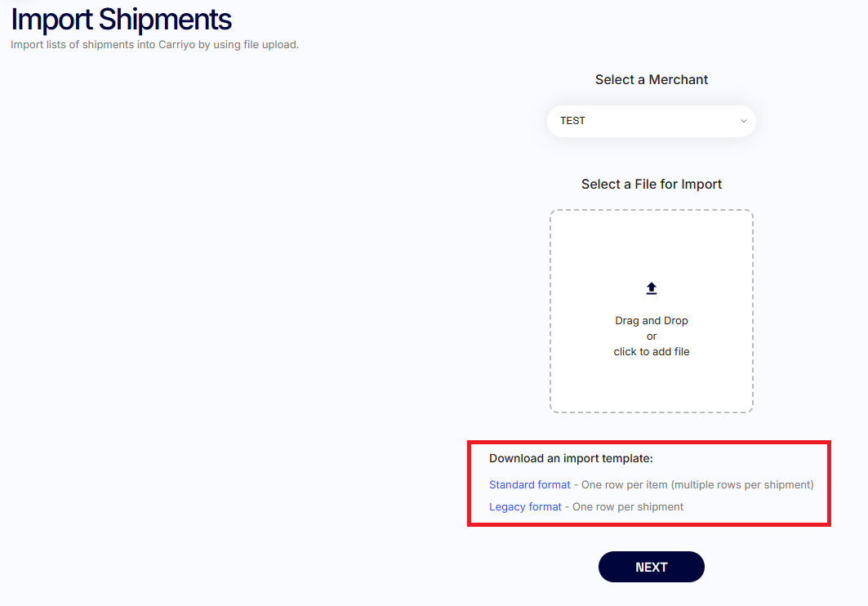Click the "or" text inside drop zone
This screenshot has width=868, height=606.
[x=652, y=336]
